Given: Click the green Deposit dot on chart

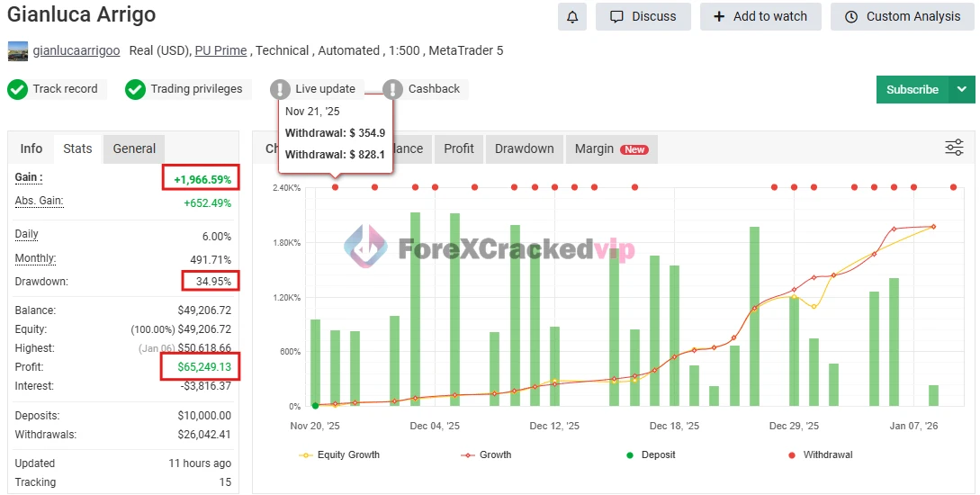Looking at the screenshot, I should 315,406.
